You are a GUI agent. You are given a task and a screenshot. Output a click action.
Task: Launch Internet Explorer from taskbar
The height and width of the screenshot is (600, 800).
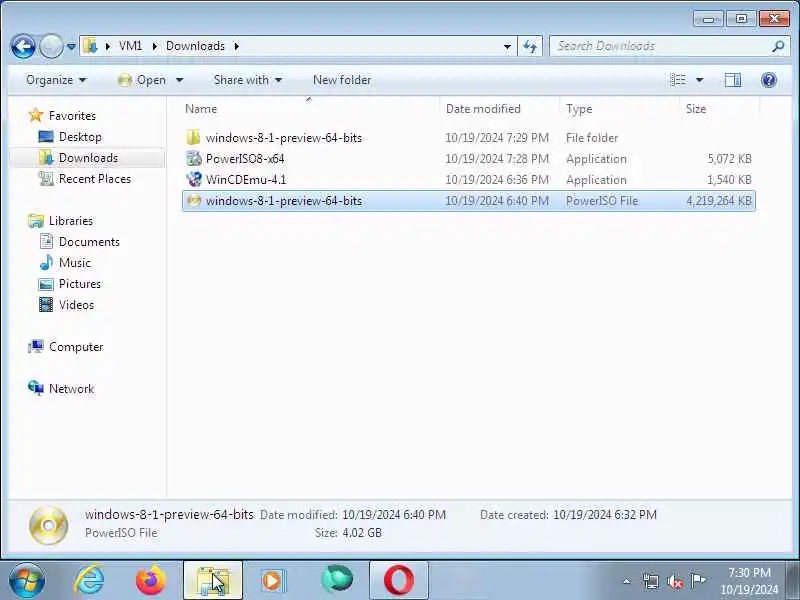90,581
